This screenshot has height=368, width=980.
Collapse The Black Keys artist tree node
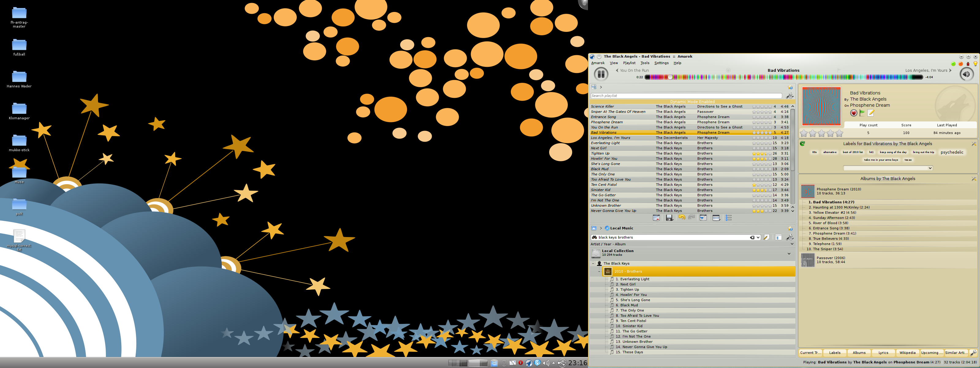point(593,264)
